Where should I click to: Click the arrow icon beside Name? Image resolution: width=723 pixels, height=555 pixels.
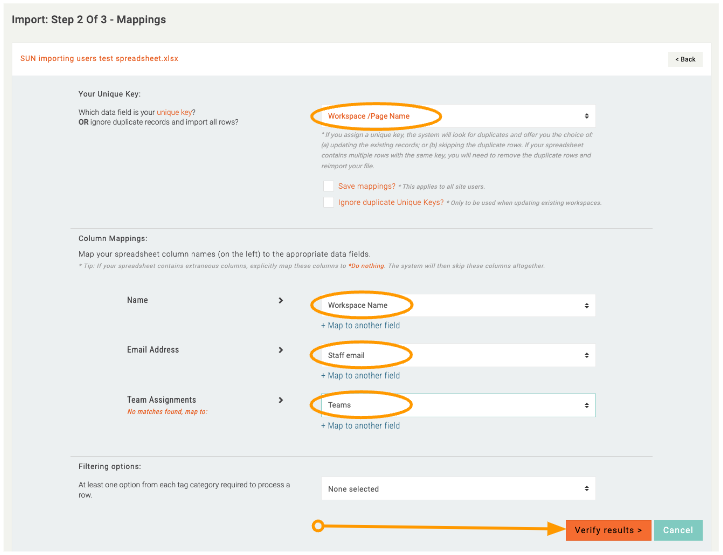pyautogui.click(x=280, y=300)
